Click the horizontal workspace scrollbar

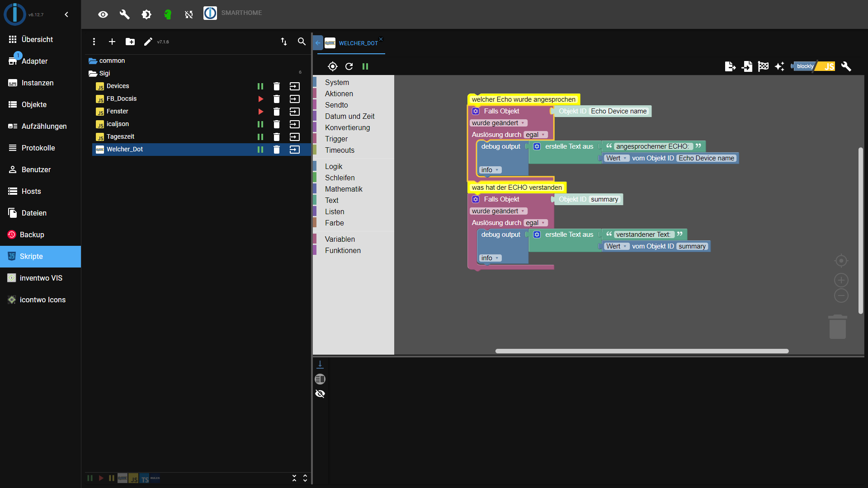pyautogui.click(x=642, y=351)
